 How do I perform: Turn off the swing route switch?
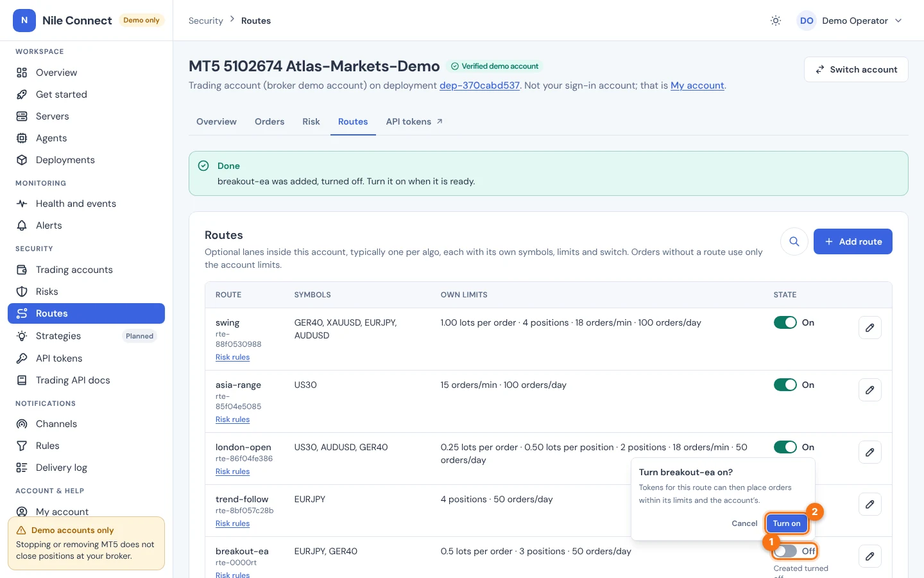(785, 322)
